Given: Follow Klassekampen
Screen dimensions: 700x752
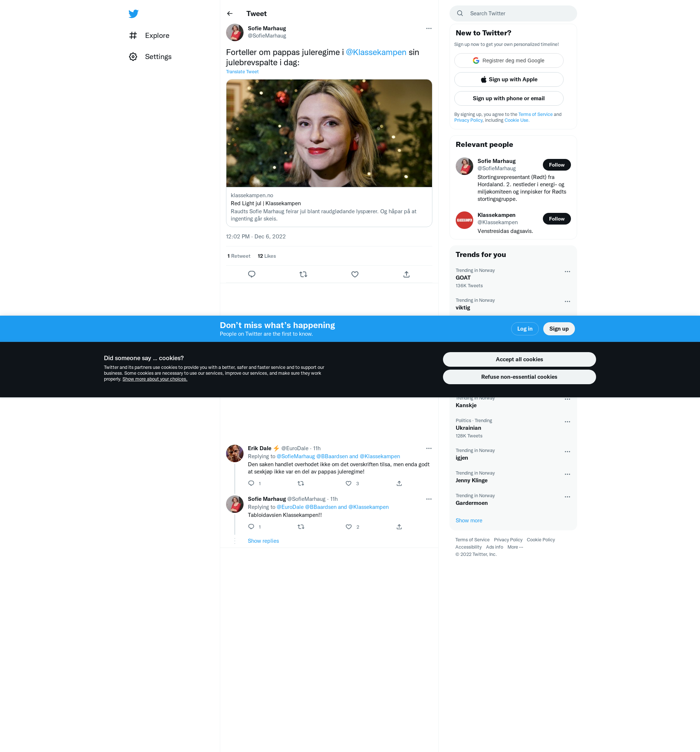Looking at the screenshot, I should tap(557, 219).
